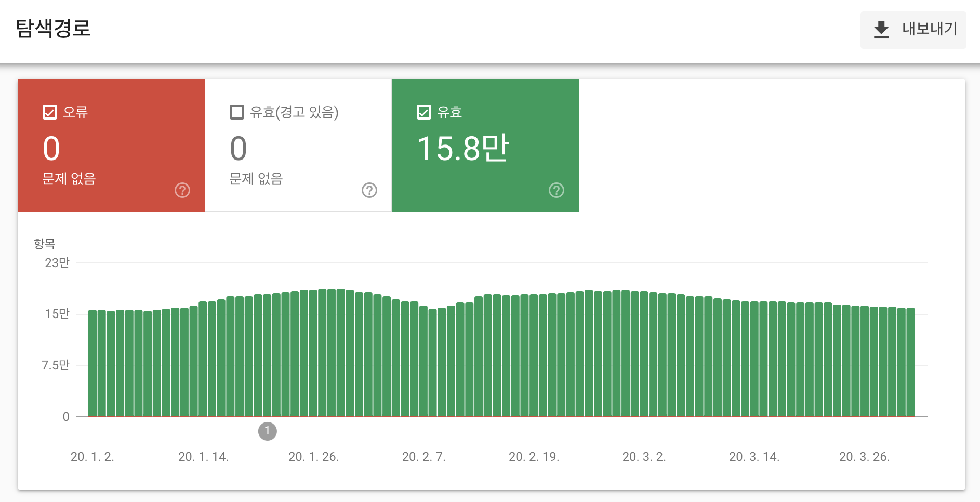Click the first green bar at 20. 1. 2.
The image size is (980, 502).
point(92,364)
